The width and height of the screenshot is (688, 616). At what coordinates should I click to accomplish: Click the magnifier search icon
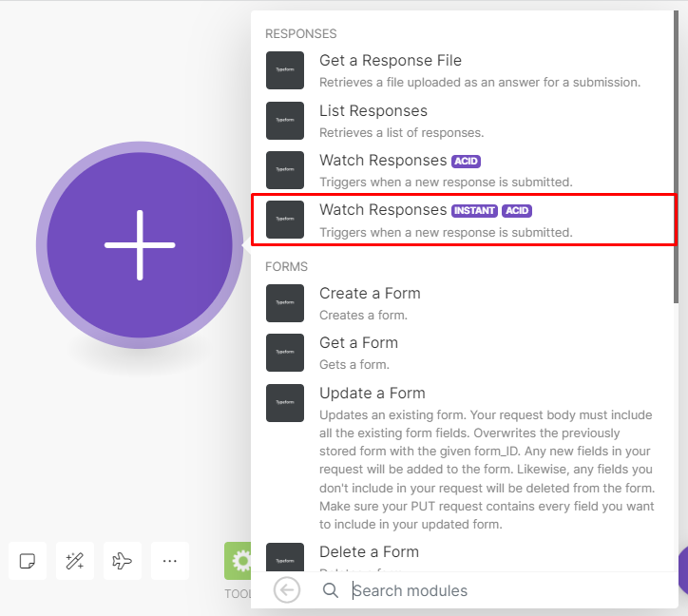tap(331, 590)
